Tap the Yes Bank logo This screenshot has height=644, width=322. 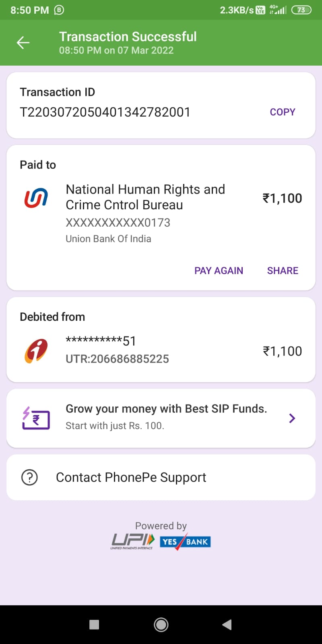tap(186, 541)
